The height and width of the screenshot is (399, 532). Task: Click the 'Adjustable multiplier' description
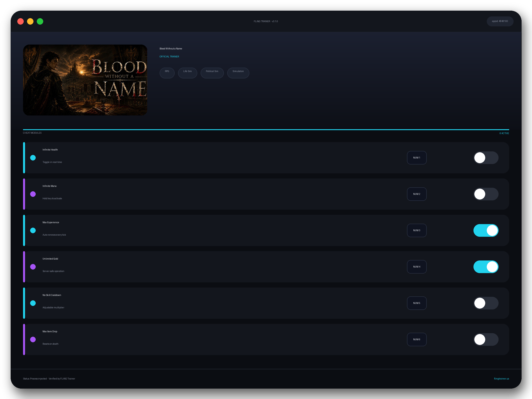(x=53, y=308)
